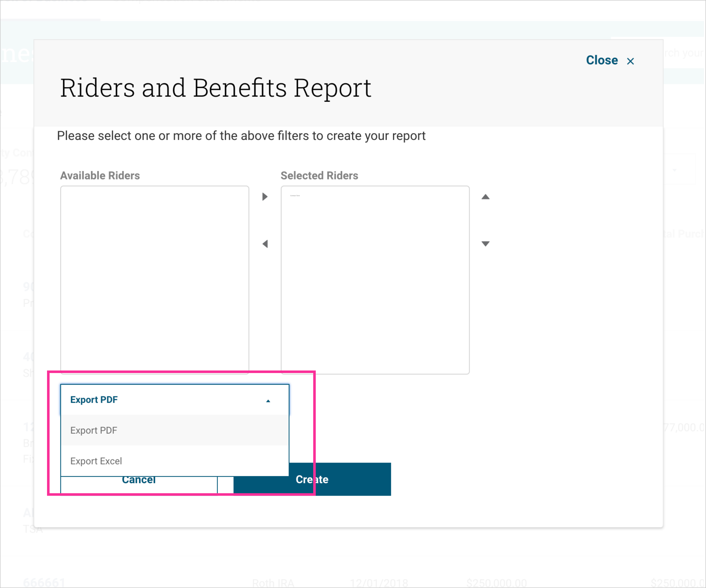Move rider to Selected Riders with right arrow

(265, 197)
